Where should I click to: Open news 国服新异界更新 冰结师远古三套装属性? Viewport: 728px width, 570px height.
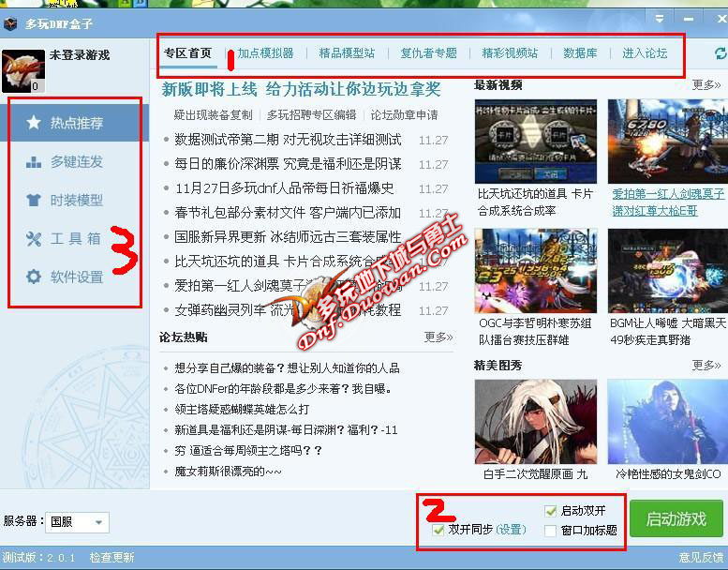pyautogui.click(x=288, y=237)
